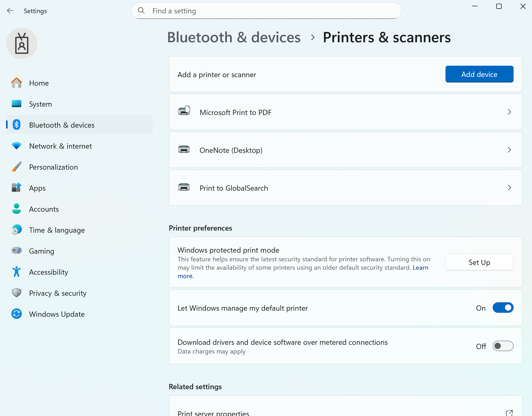Screen dimensions: 532x416
Task: Enable downloading drivers over metered connections
Action: pos(503,346)
